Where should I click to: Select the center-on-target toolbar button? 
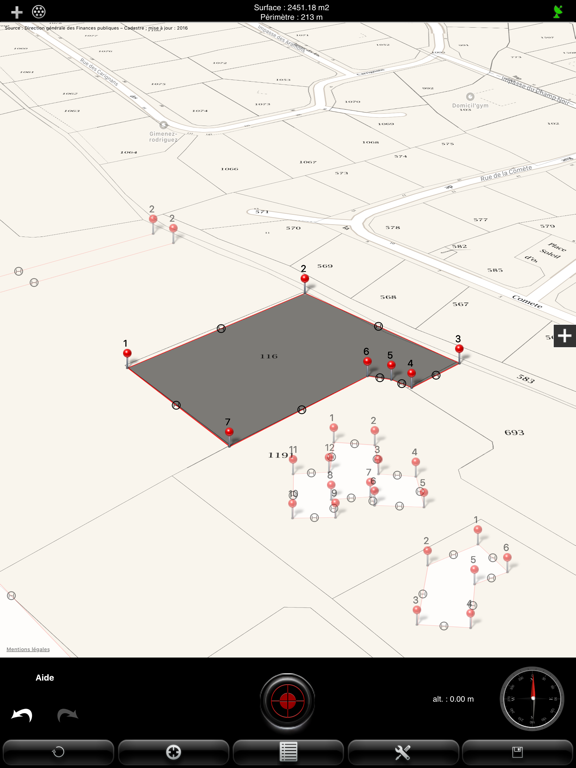[173, 752]
